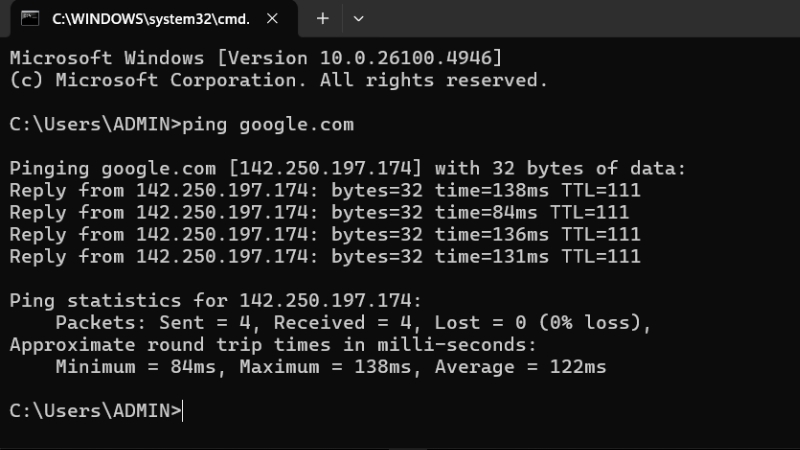Click the cmd terminal icon in tab
Image resolution: width=800 pixels, height=450 pixels.
[x=30, y=19]
